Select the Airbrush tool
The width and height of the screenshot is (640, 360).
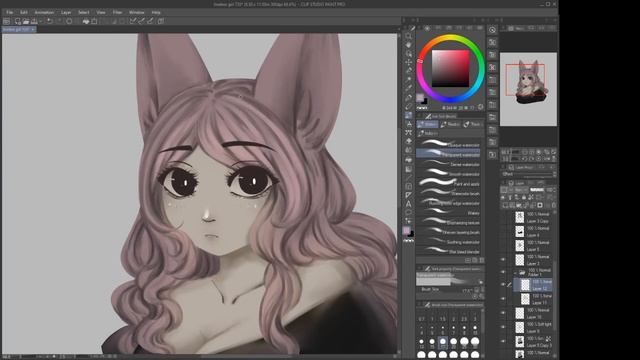pyautogui.click(x=409, y=124)
